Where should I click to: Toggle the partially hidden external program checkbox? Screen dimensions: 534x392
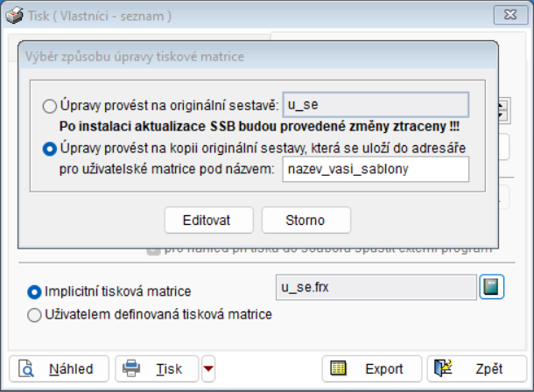[x=154, y=248]
